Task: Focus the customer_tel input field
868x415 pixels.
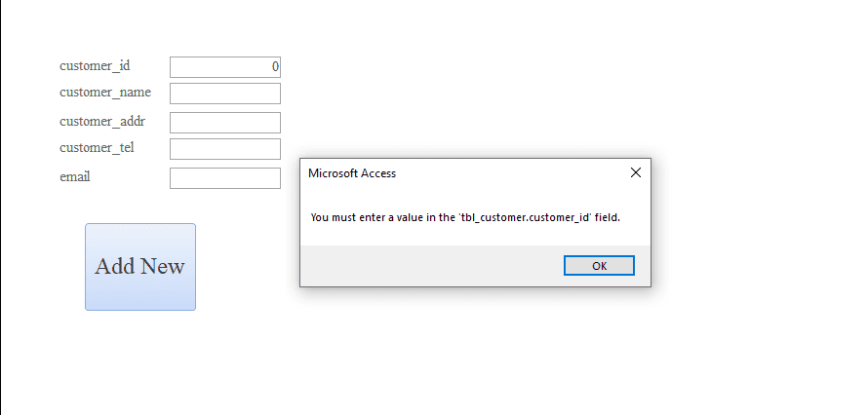Action: click(x=224, y=149)
